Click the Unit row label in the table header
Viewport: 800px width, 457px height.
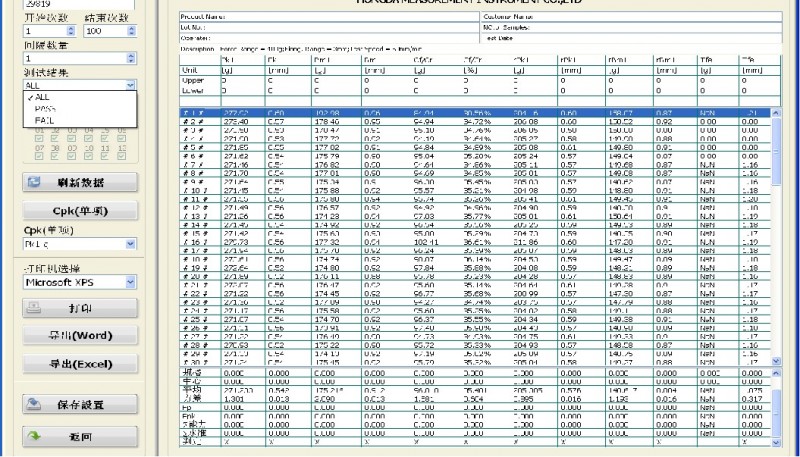coord(189,70)
